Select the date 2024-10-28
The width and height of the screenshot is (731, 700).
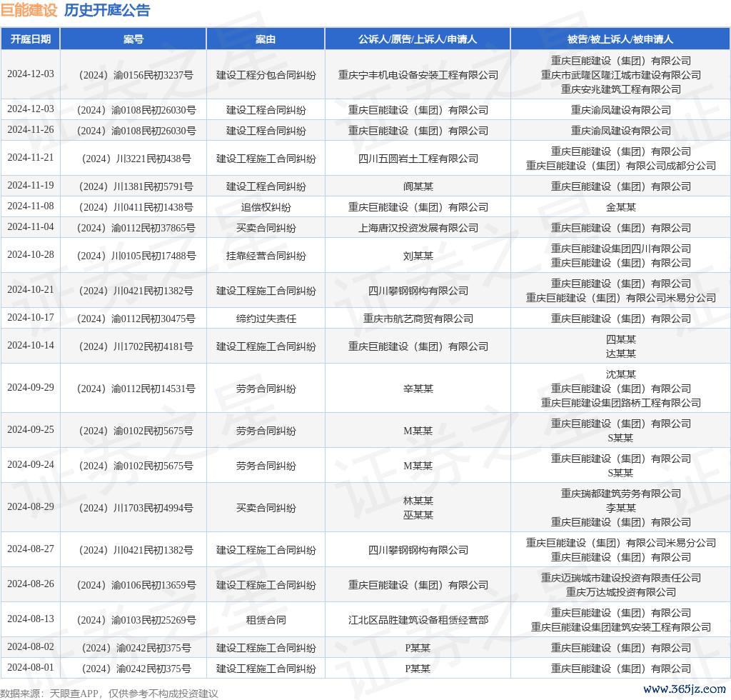(31, 254)
